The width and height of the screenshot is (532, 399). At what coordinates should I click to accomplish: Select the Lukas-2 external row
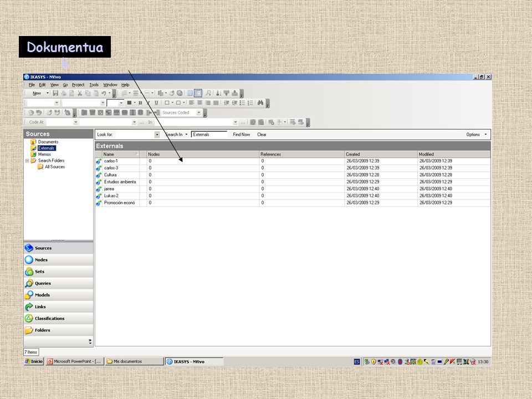point(293,196)
